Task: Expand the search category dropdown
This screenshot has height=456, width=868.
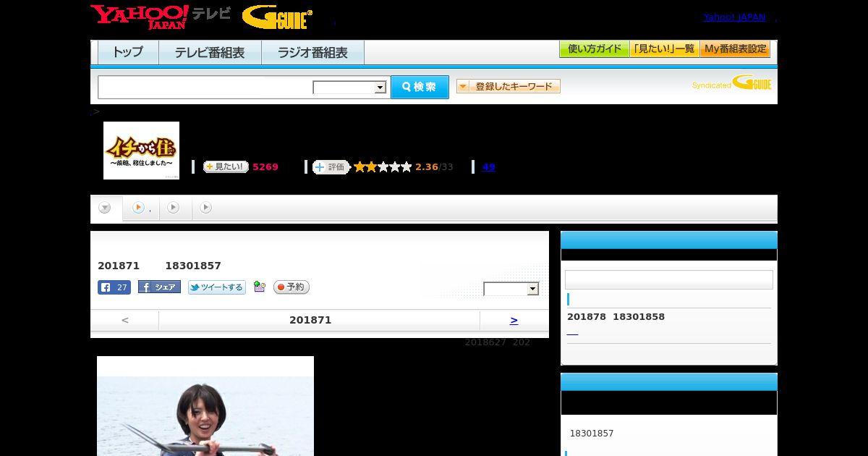Action: click(x=350, y=88)
